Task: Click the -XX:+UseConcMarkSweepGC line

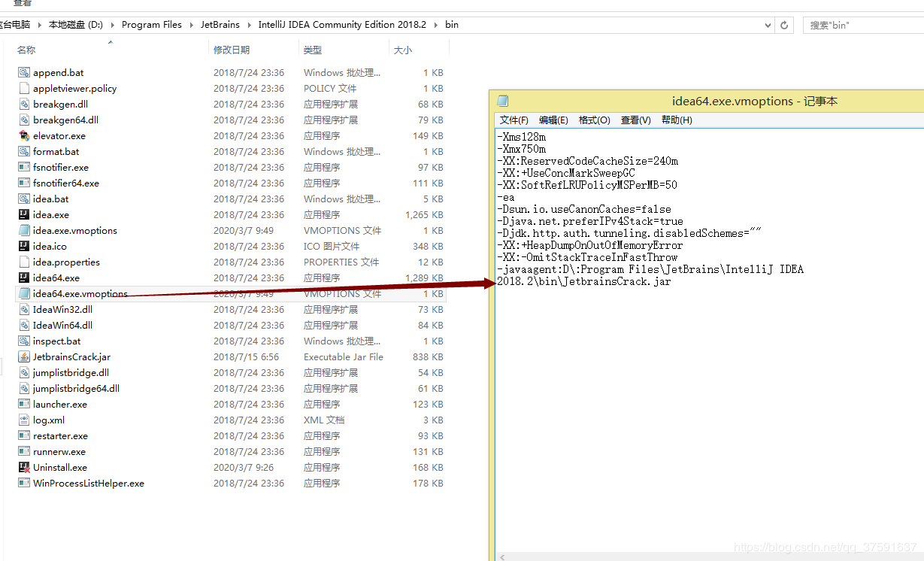Action: 566,174
